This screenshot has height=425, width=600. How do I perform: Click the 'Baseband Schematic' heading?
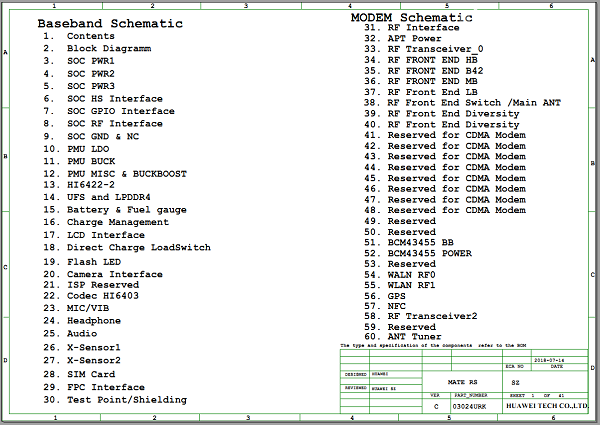click(x=110, y=23)
